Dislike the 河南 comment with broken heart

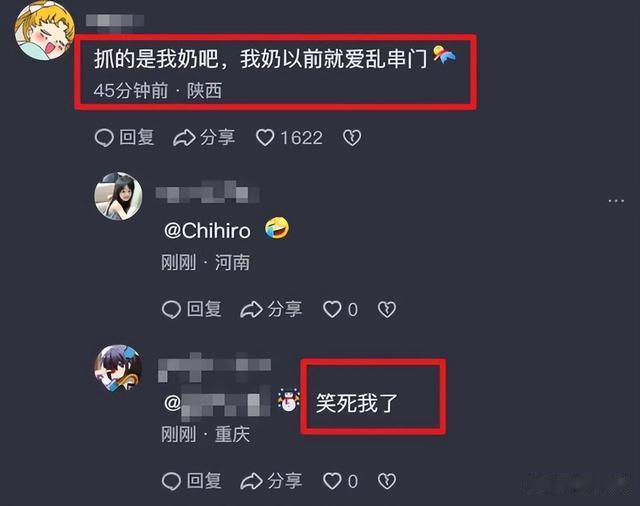[387, 309]
